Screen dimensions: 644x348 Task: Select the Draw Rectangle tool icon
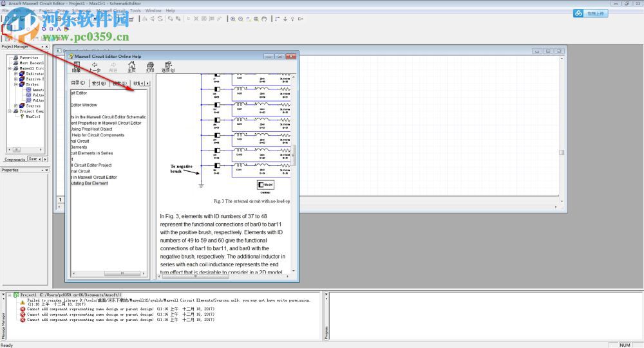click(x=51, y=29)
